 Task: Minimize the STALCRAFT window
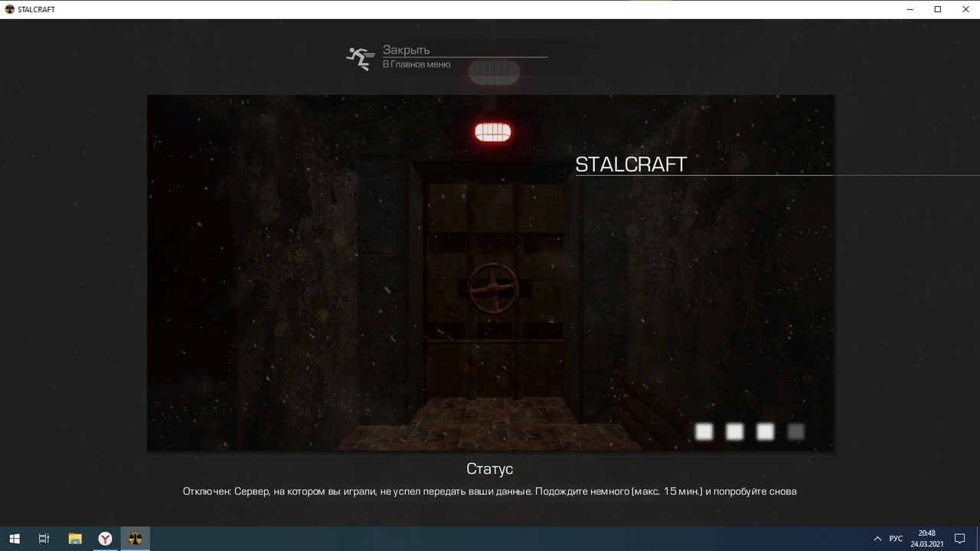click(909, 9)
